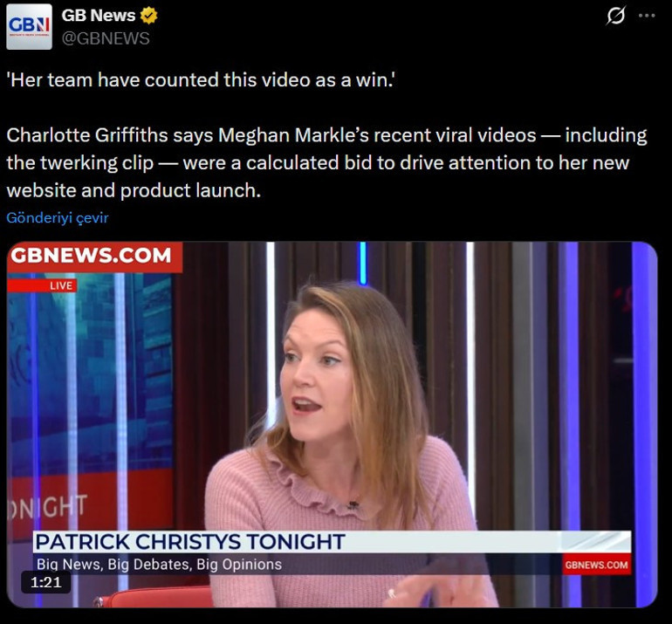Open the GB News profile avatar
Screen dimensions: 672x624
[29, 27]
